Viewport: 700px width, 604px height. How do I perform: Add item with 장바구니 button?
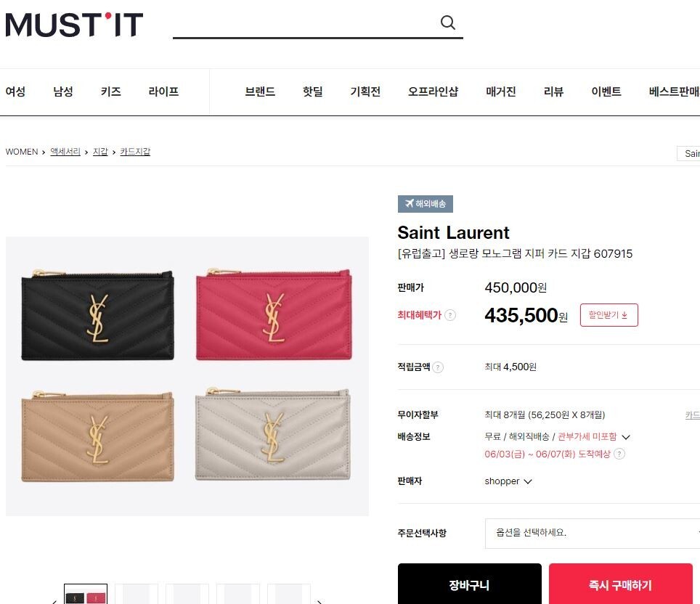469,584
